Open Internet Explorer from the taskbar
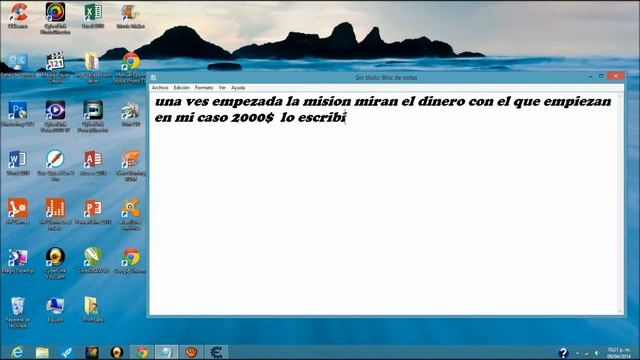The image size is (640, 360). 17,352
